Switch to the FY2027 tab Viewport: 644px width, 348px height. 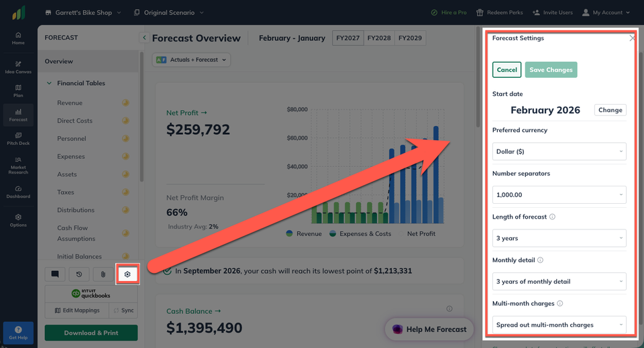coord(348,38)
